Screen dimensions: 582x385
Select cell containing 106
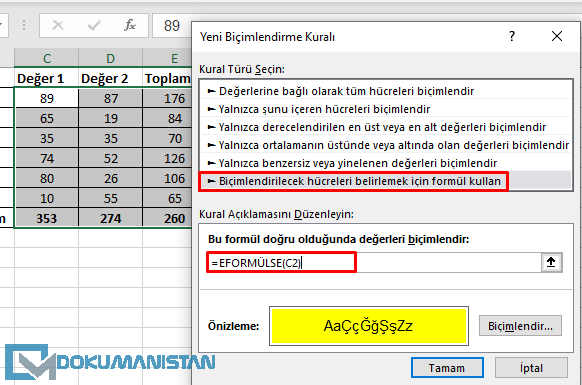click(x=167, y=179)
